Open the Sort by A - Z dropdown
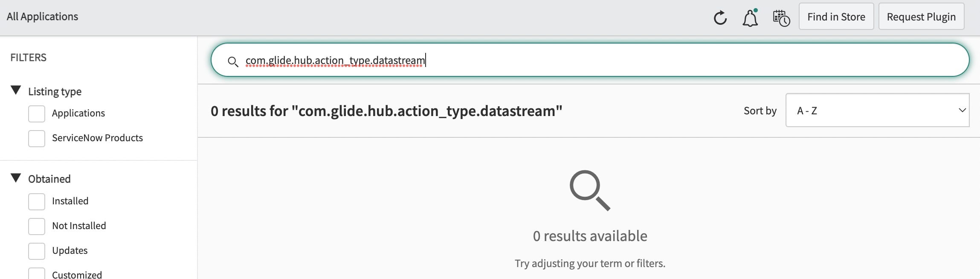 point(877,110)
